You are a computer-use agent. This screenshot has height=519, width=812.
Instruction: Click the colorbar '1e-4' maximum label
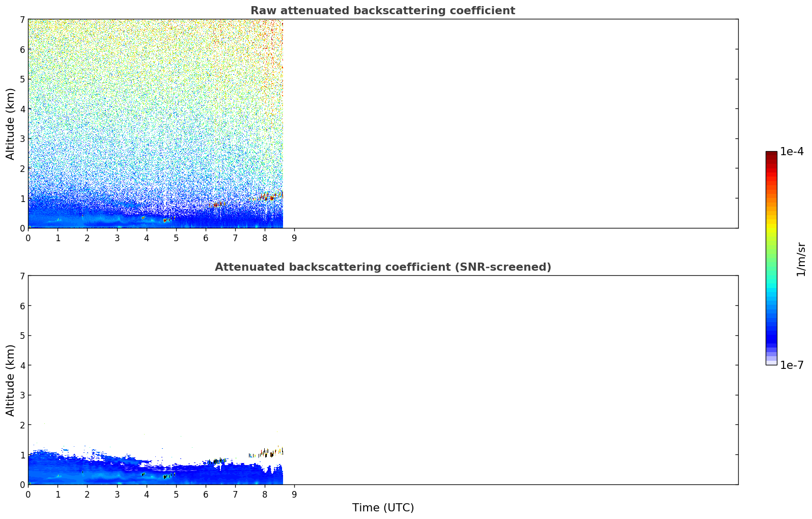[x=792, y=152]
